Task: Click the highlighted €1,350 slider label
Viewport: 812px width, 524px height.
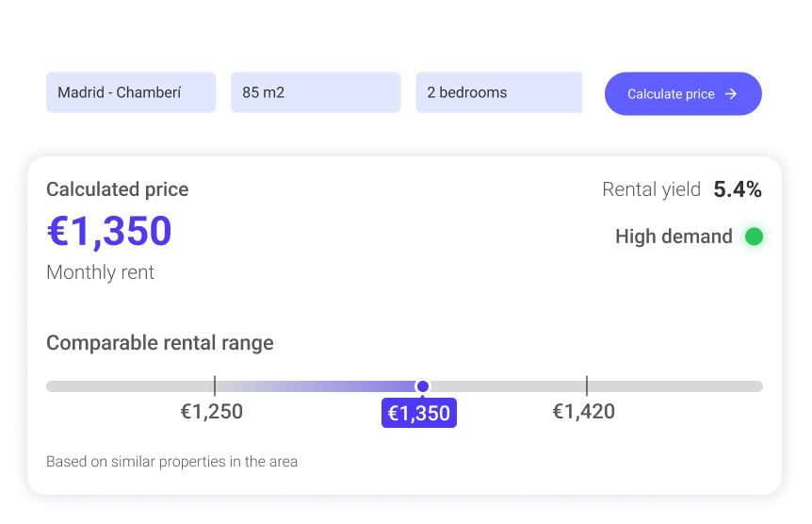Action: pyautogui.click(x=419, y=413)
